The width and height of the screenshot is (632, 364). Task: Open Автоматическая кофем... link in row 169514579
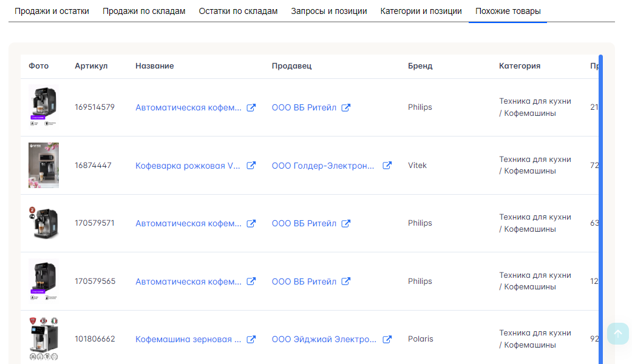coord(188,107)
